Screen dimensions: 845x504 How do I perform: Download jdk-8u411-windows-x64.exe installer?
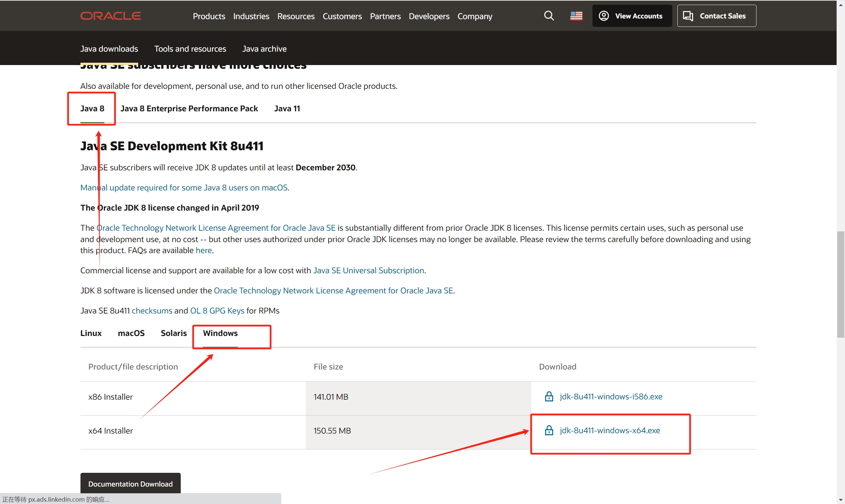click(609, 430)
